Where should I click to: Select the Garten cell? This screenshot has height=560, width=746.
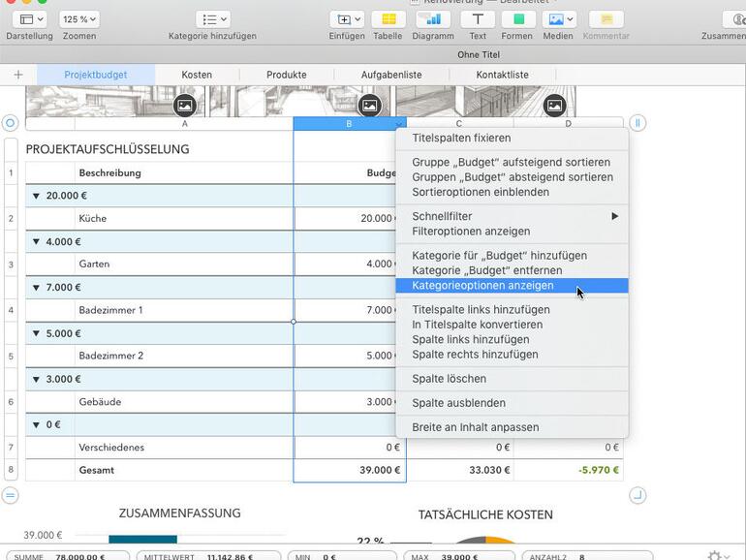point(184,264)
